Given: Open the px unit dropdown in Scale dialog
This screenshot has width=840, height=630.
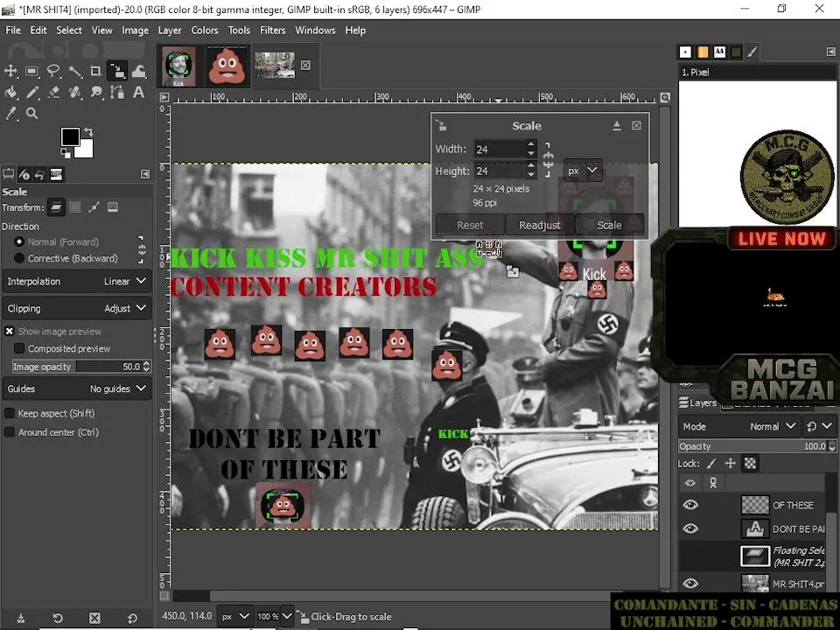Looking at the screenshot, I should click(x=583, y=171).
